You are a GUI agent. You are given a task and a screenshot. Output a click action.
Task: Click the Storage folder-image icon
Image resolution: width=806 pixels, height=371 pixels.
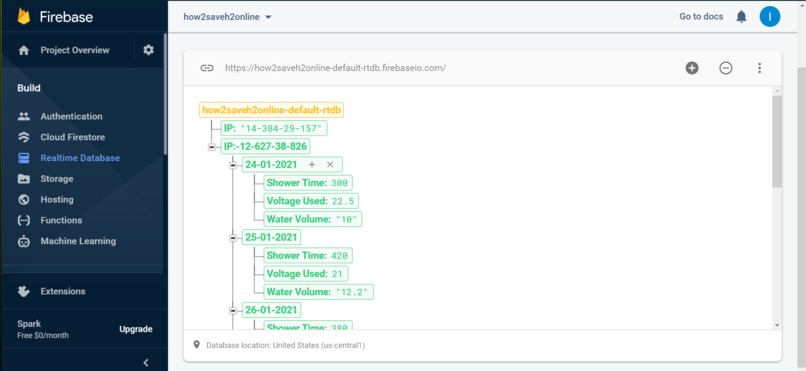tap(24, 179)
